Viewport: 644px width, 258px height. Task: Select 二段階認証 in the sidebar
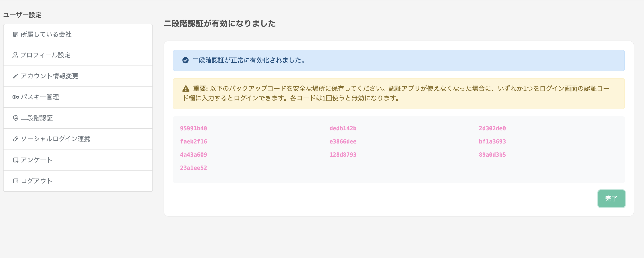78,118
